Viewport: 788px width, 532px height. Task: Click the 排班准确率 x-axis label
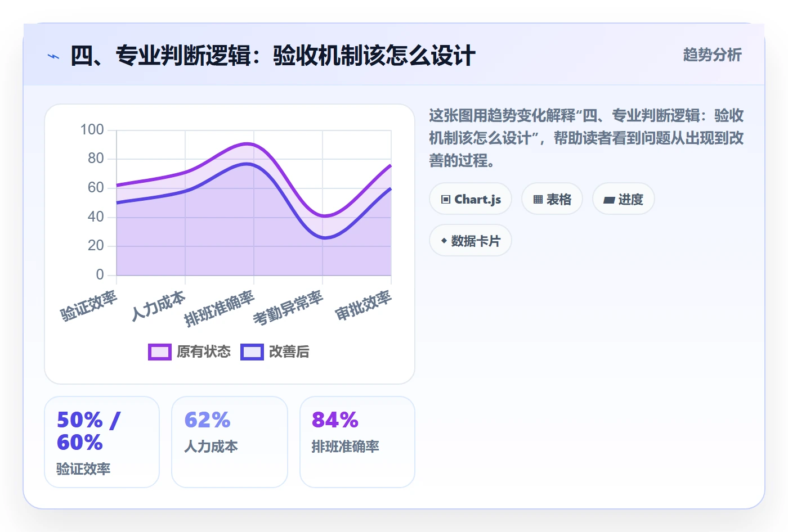coord(220,309)
